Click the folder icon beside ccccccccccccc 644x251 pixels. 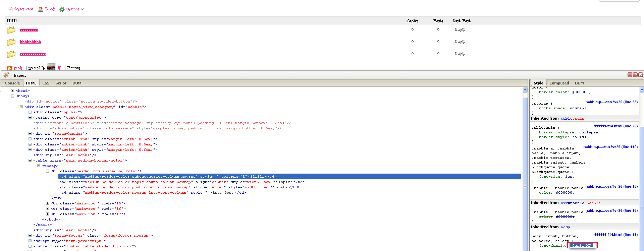click(11, 54)
